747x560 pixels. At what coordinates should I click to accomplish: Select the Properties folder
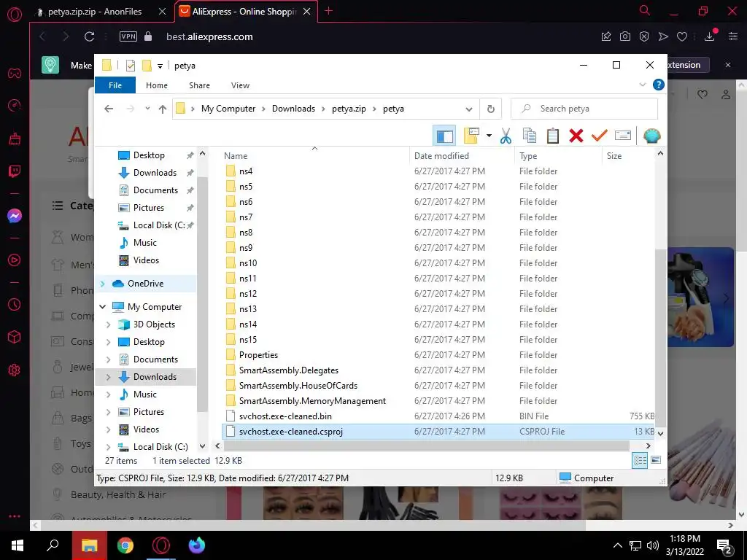258,355
